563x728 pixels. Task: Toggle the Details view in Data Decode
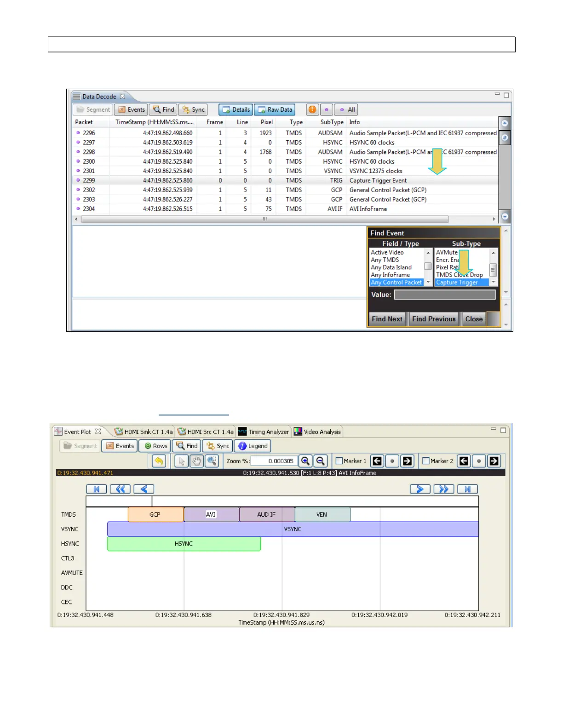pos(236,110)
